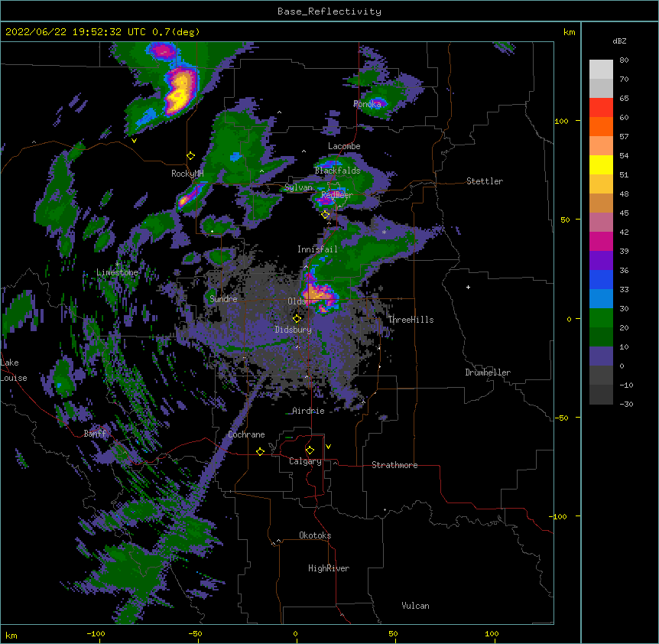Select the slate 0-10 dBZ legend swatch
Viewport: 659px width, 644px height.
pos(601,356)
